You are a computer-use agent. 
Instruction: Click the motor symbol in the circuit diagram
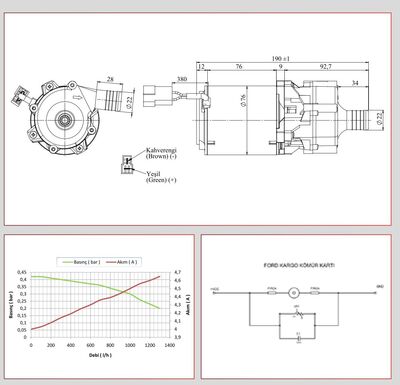(294, 293)
